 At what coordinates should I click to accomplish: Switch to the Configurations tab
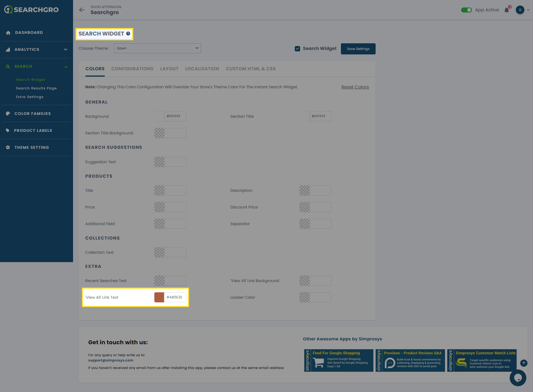[x=132, y=69]
